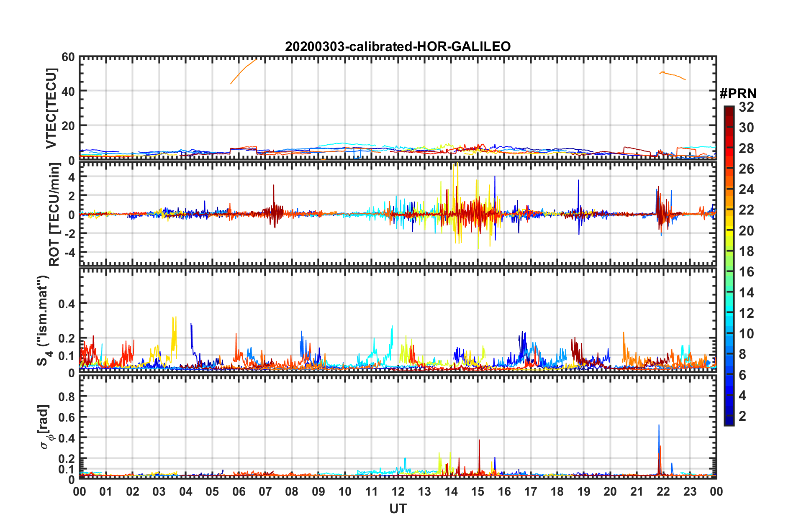Click colorbar tick label 18
The image size is (796, 532).
pos(746,251)
